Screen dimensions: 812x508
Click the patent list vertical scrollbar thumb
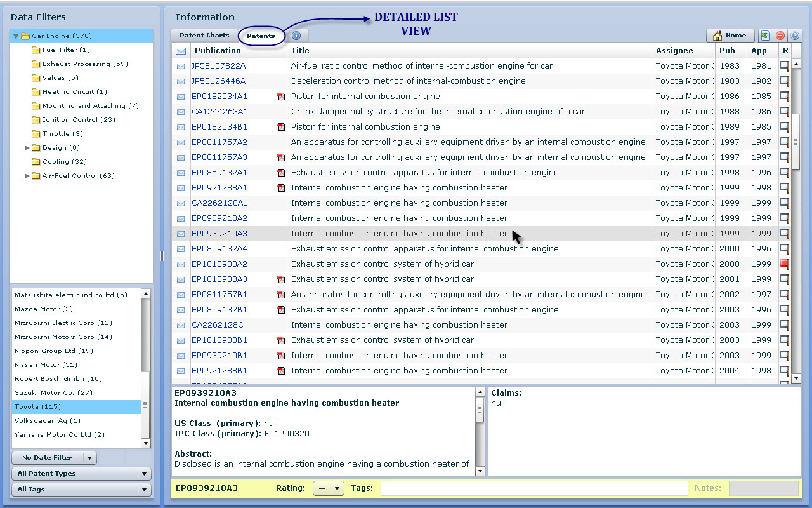(796, 137)
